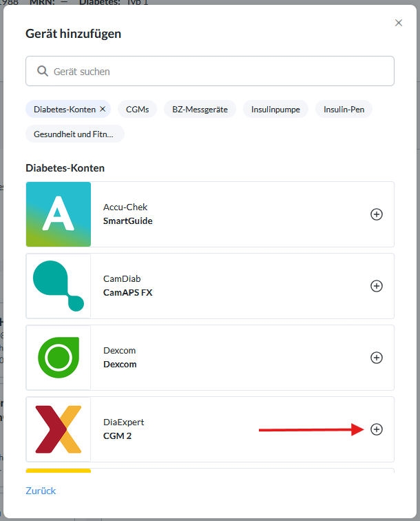Click the CamAPS FX product name
The height and width of the screenshot is (521, 420).
(x=128, y=293)
